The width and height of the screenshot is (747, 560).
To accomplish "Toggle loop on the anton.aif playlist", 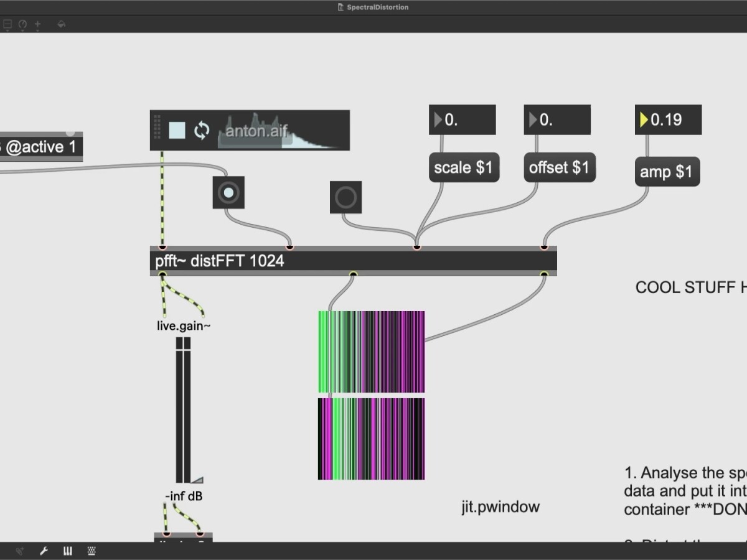I will pos(202,131).
